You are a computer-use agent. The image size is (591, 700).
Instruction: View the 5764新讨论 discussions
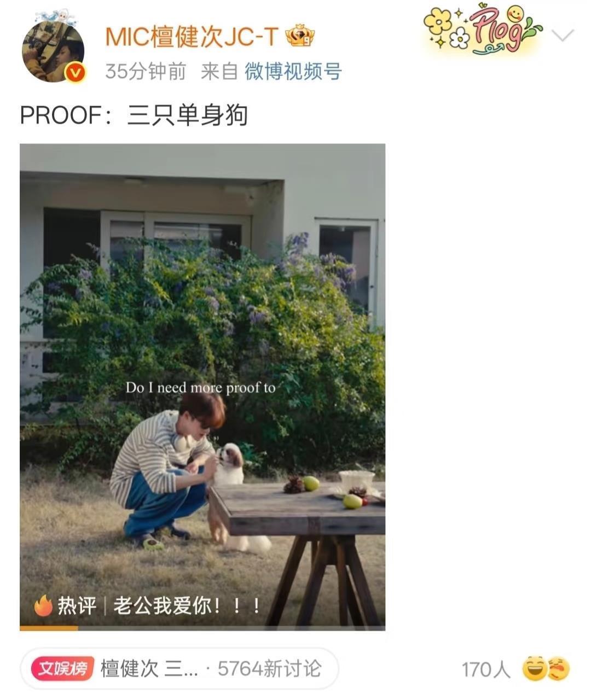point(269,669)
